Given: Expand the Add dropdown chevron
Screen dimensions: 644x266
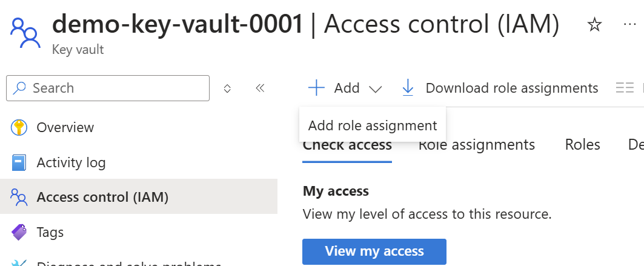Looking at the screenshot, I should click(x=376, y=88).
